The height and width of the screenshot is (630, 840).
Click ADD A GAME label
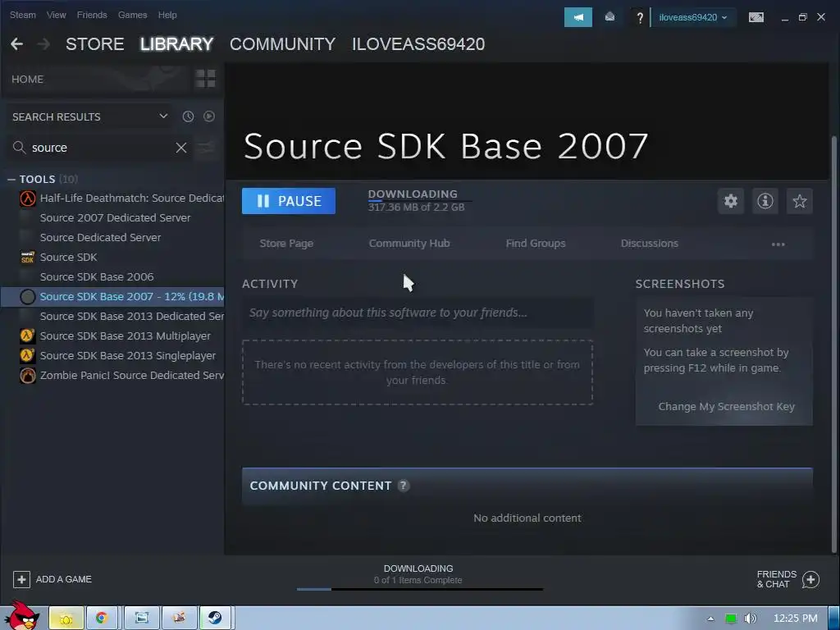click(64, 579)
